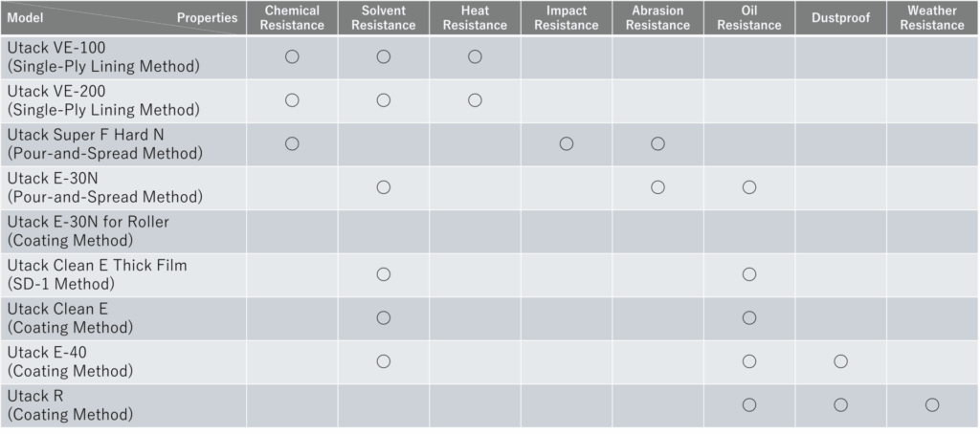980x434 pixels.
Task: Click the Oil Resistance circle for Clean E Thick Film
Action: point(749,274)
